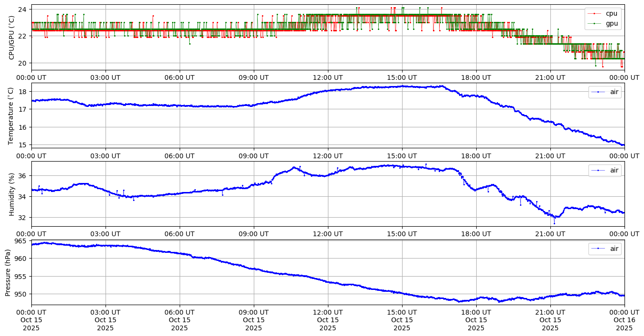Click the CPU/GPU (°C) y-axis label
The width and height of the screenshot is (644, 336).
pos(12,38)
